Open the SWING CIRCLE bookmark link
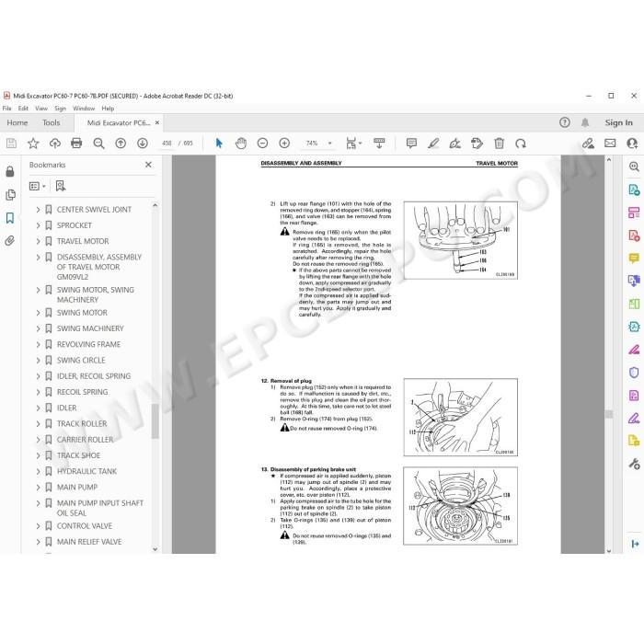644x644 pixels. tap(81, 361)
